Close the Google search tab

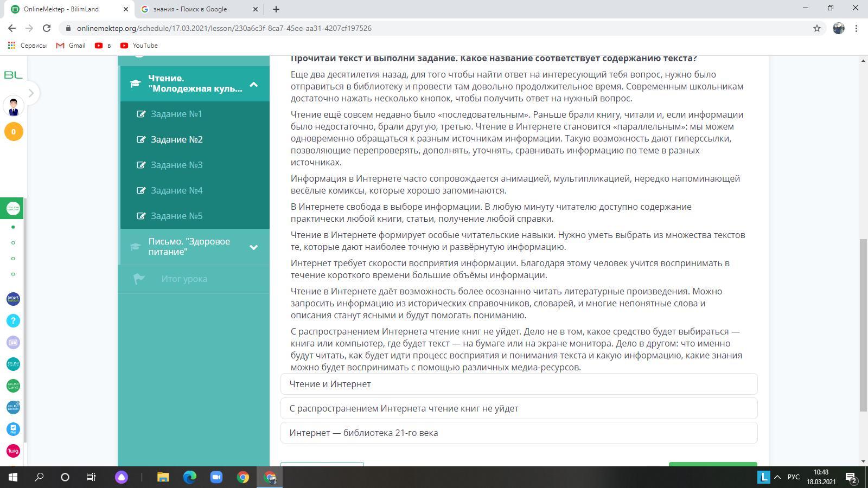tap(256, 9)
